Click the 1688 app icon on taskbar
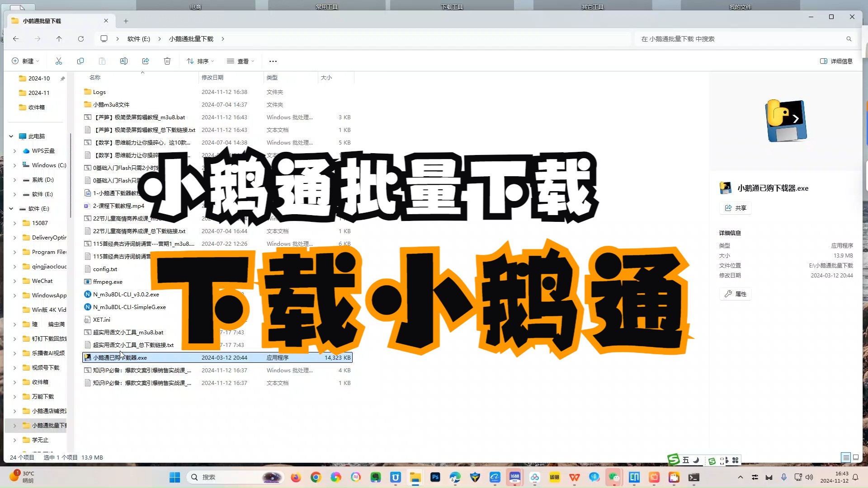This screenshot has height=488, width=868. point(514,477)
